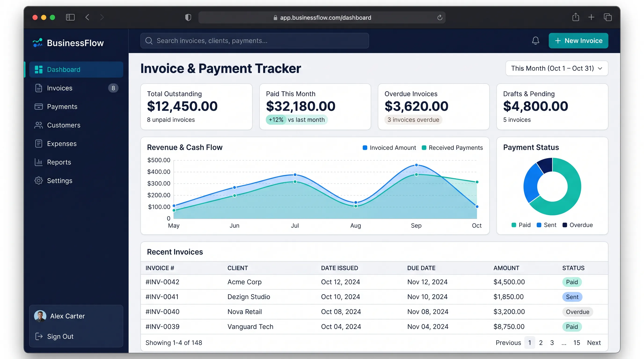This screenshot has width=644, height=359.
Task: Click the browser share icon
Action: point(576,17)
